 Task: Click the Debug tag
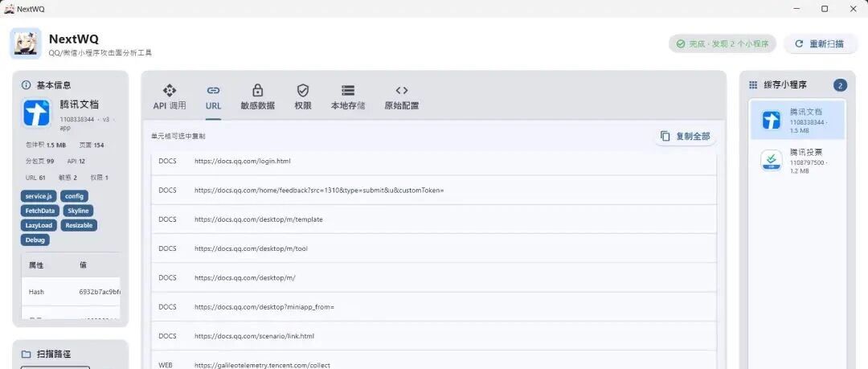click(35, 240)
